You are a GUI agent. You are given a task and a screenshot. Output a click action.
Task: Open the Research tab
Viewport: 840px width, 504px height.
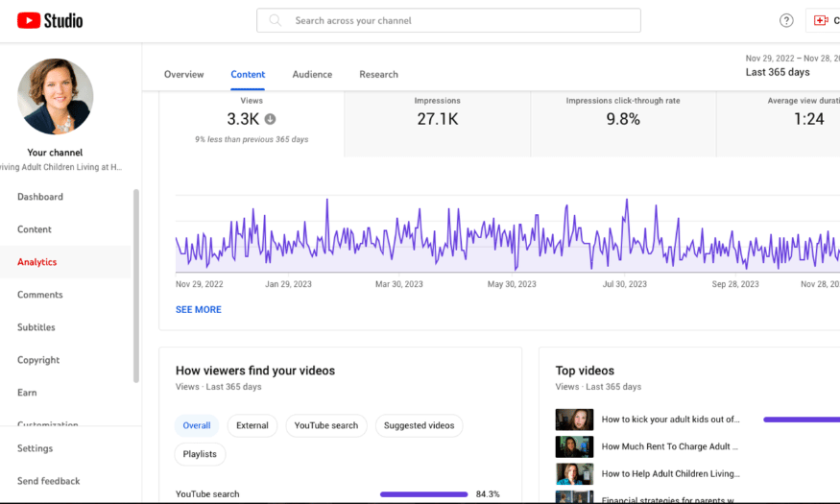378,75
